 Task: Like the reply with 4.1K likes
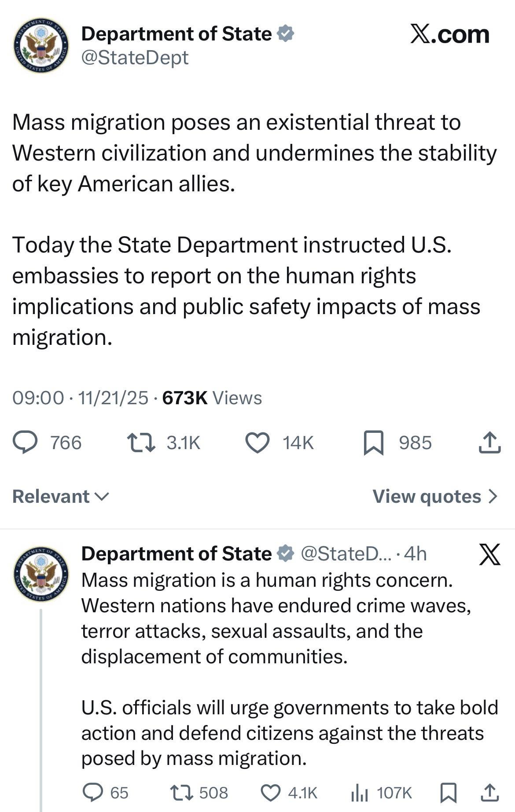click(x=271, y=793)
